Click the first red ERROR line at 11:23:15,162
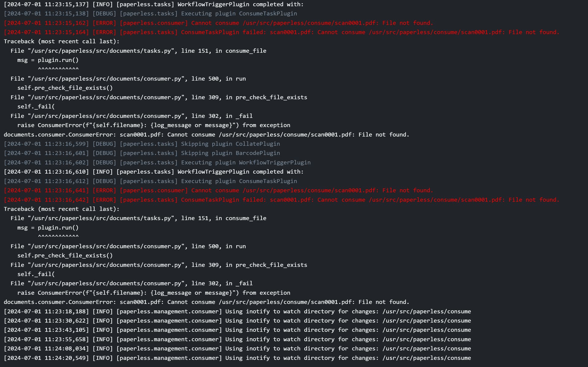 [x=218, y=23]
